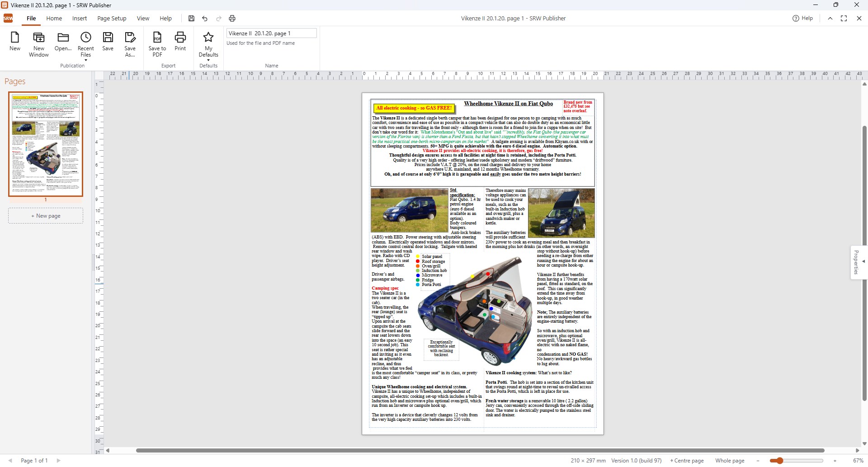Go to next page arrow
868x467 pixels.
pyautogui.click(x=58, y=461)
